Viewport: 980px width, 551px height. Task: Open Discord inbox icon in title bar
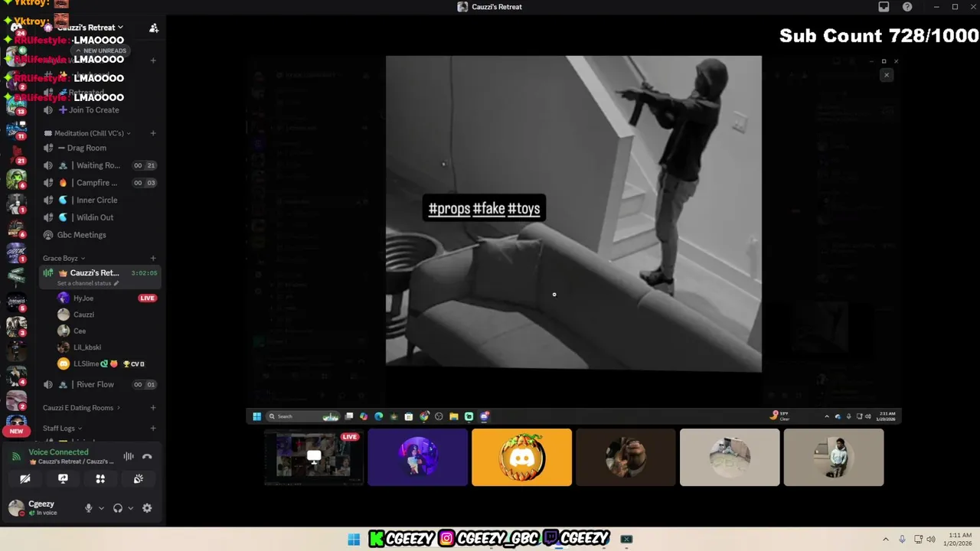(x=884, y=7)
